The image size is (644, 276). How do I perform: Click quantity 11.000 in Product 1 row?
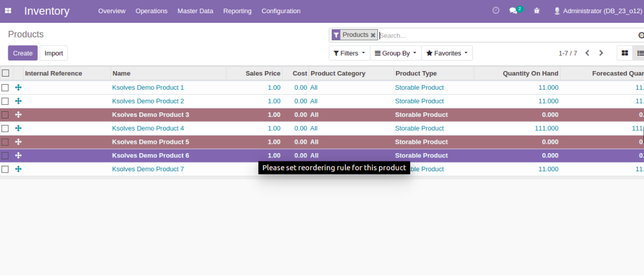pyautogui.click(x=548, y=88)
